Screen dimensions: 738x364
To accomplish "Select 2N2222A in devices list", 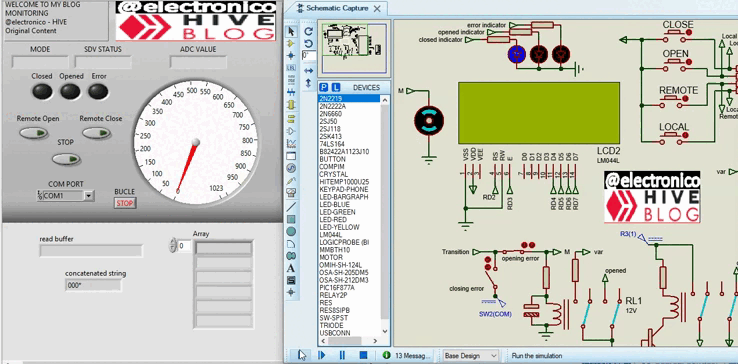I will point(332,106).
